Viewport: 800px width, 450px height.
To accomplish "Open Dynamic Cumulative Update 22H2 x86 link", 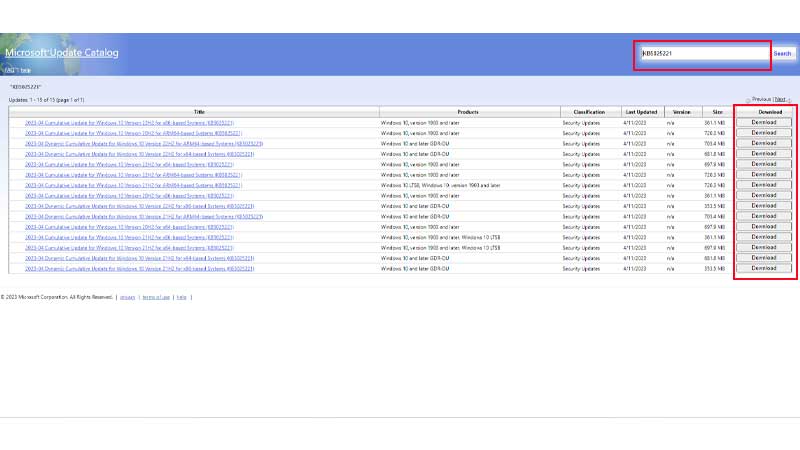I will pyautogui.click(x=139, y=206).
